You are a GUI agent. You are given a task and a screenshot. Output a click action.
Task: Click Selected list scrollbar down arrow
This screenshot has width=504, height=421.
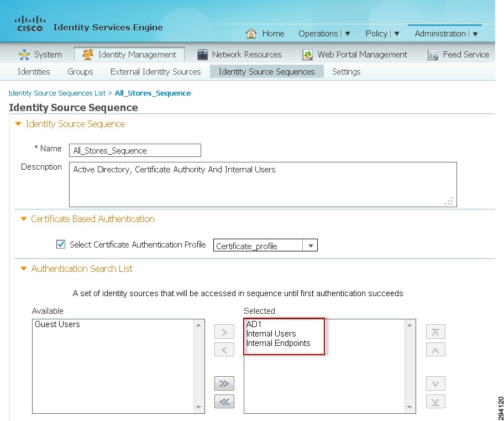[410, 408]
